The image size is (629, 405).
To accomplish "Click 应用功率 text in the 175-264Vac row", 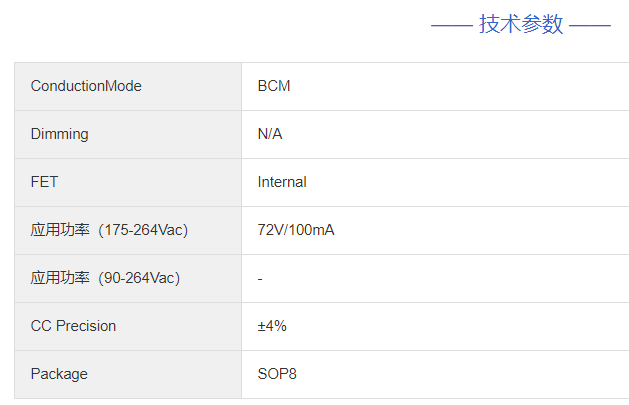I will point(59,230).
